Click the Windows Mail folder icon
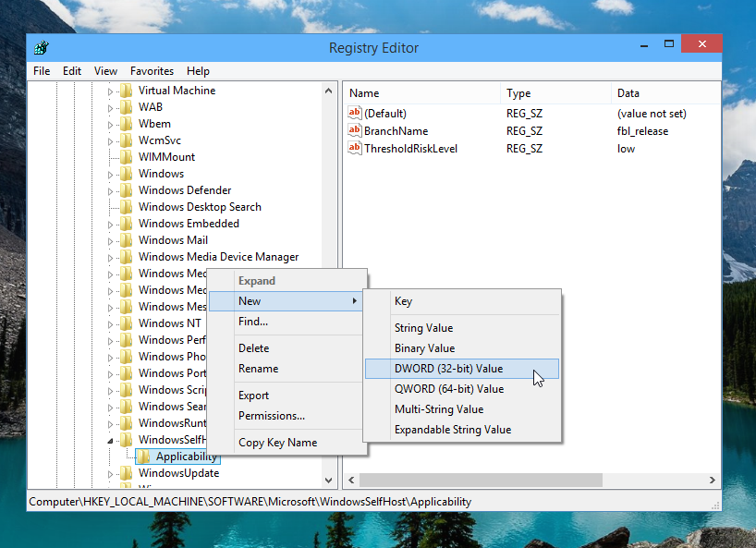 [127, 240]
